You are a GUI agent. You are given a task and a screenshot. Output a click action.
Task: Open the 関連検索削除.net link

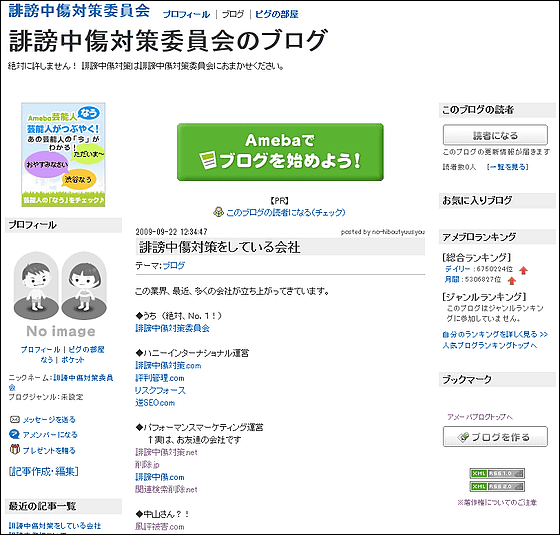(x=166, y=489)
